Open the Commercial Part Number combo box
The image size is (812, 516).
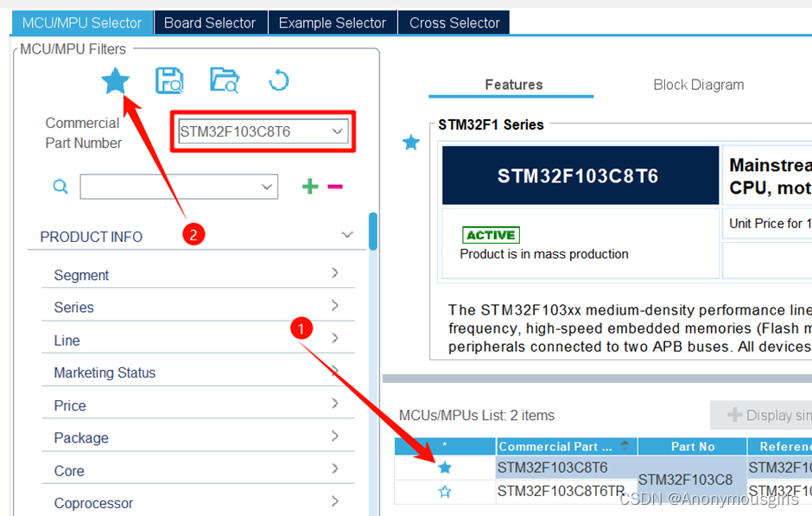coord(263,131)
